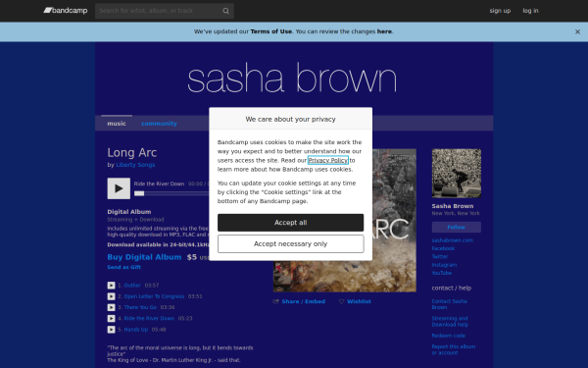Viewport: 588px width, 368px height.
Task: Click the audio progress slider handle
Action: pyautogui.click(x=139, y=193)
